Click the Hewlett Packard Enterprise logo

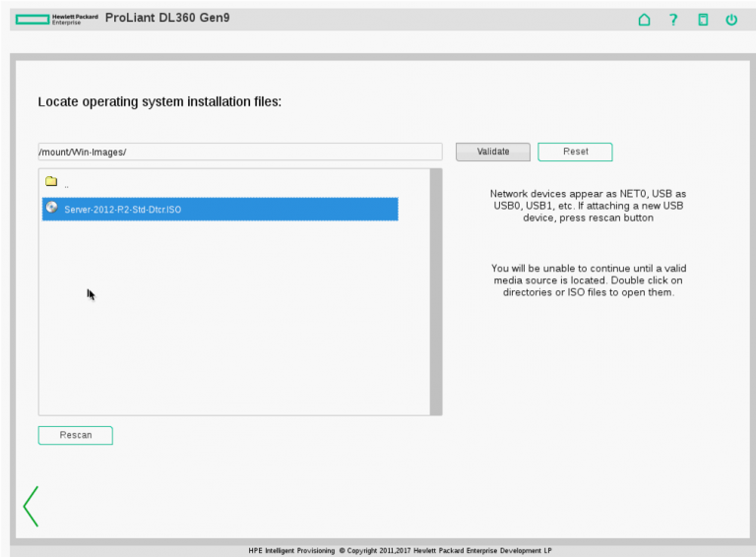pos(56,20)
